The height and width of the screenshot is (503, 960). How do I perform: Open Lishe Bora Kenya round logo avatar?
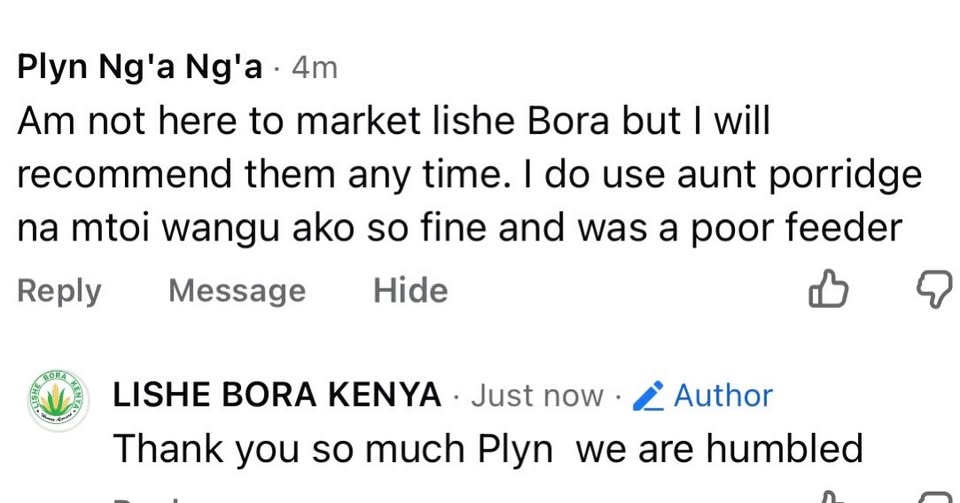57,401
